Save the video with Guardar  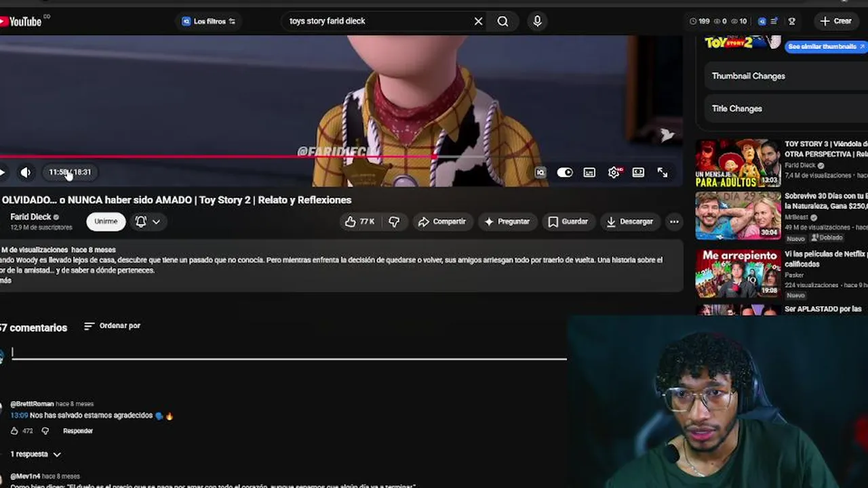(x=568, y=222)
